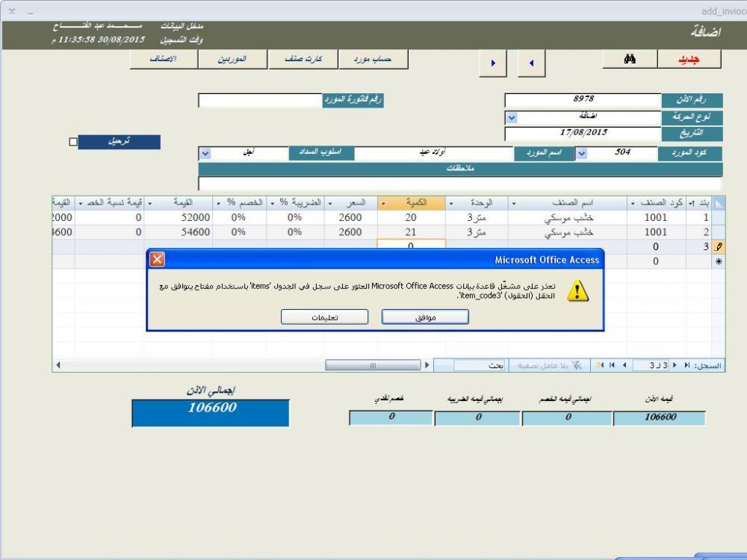Open the اسلوب السداد dropdown list
Viewport: 747px width, 560px height.
(x=206, y=153)
